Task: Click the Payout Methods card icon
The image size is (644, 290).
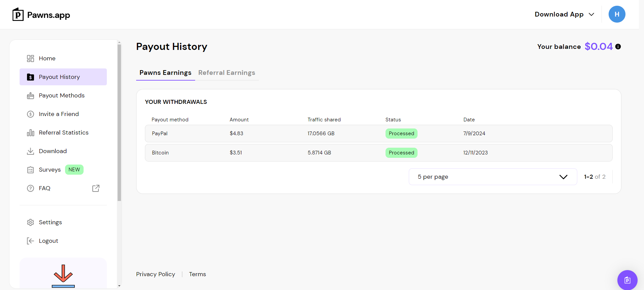Action: tap(30, 95)
